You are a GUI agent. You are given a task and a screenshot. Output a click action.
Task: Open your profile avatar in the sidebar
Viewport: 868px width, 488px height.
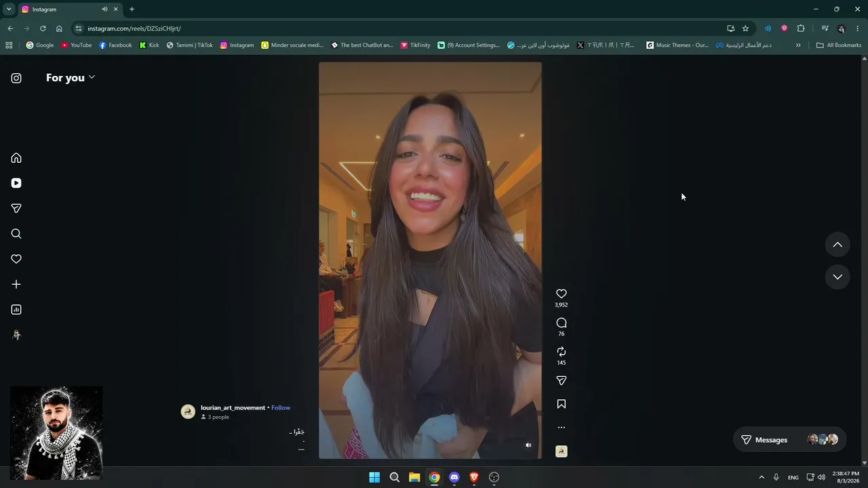[x=16, y=335]
